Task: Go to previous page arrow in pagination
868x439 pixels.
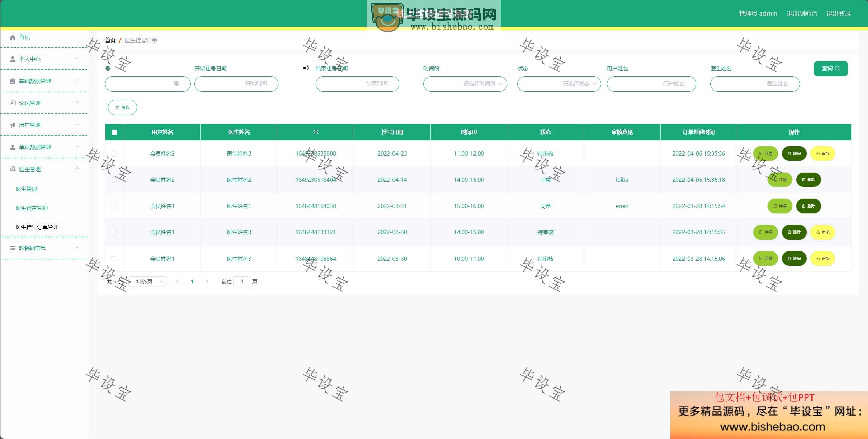Action: (x=177, y=281)
